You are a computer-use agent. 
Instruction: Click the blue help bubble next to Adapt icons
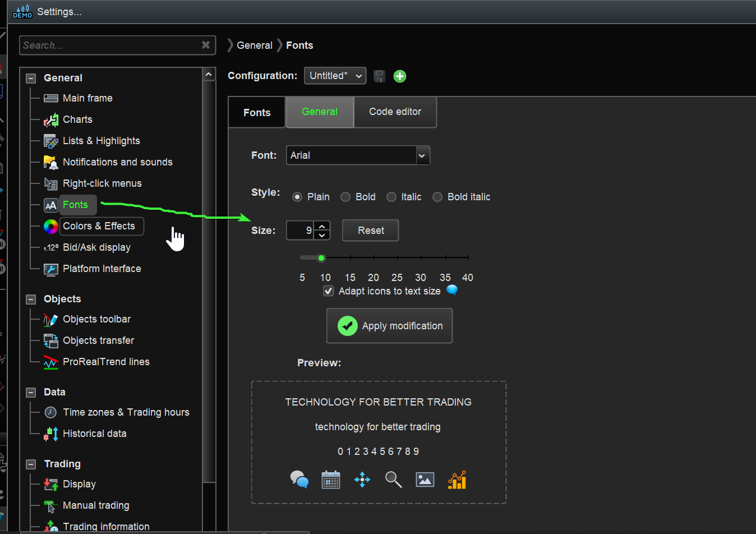pyautogui.click(x=452, y=290)
